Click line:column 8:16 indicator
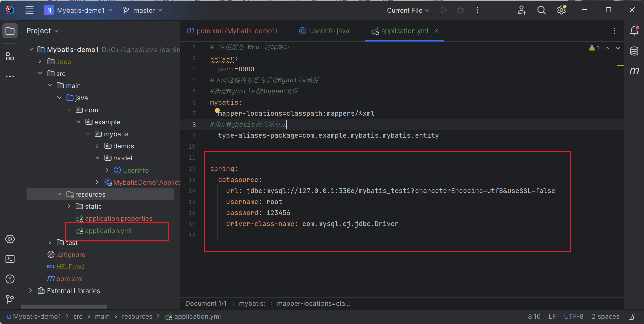Viewport: 644px width, 324px height. coord(534,317)
